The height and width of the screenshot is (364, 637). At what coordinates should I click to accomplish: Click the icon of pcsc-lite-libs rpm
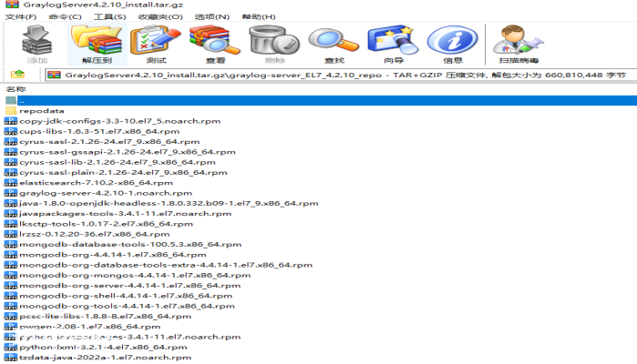pos(11,316)
